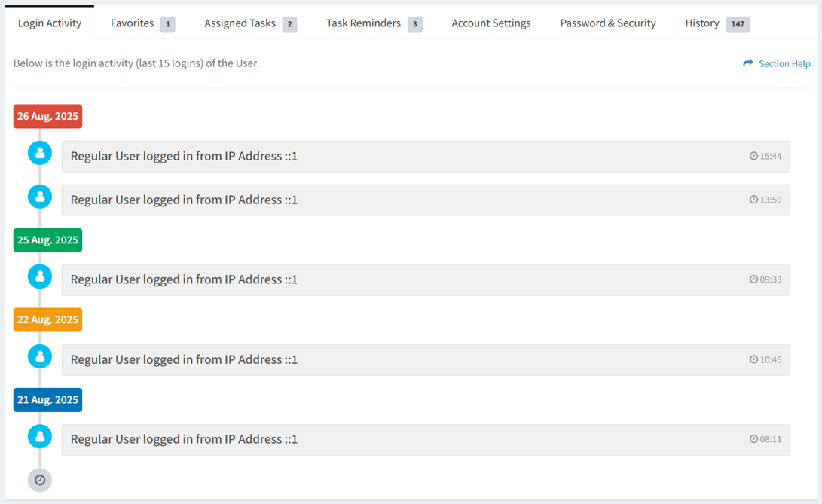
Task: Click the Section Help share arrow icon
Action: [x=747, y=63]
